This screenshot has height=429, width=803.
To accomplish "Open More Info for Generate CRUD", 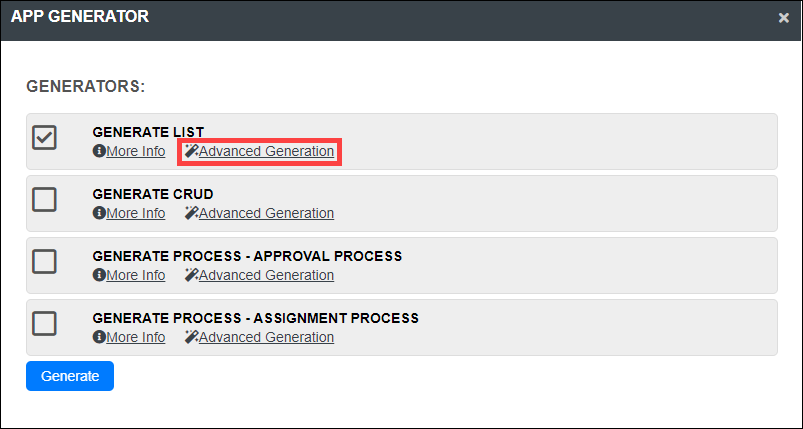I will point(136,213).
